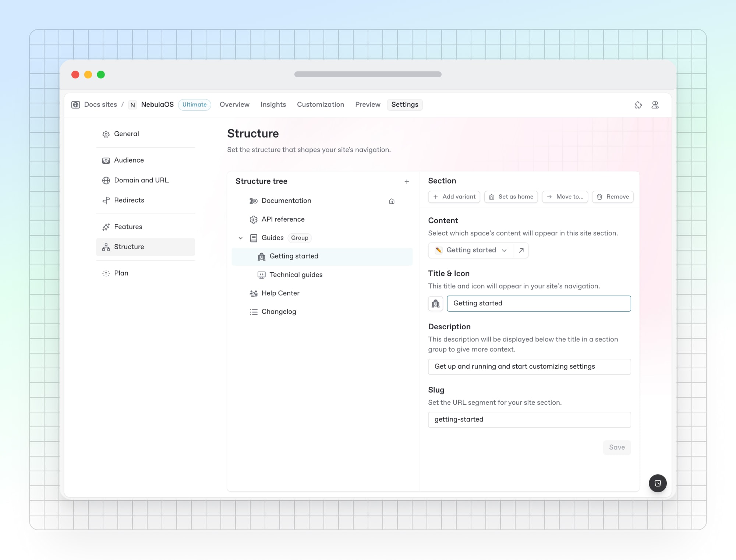Open Structure in the sidebar

145,247
